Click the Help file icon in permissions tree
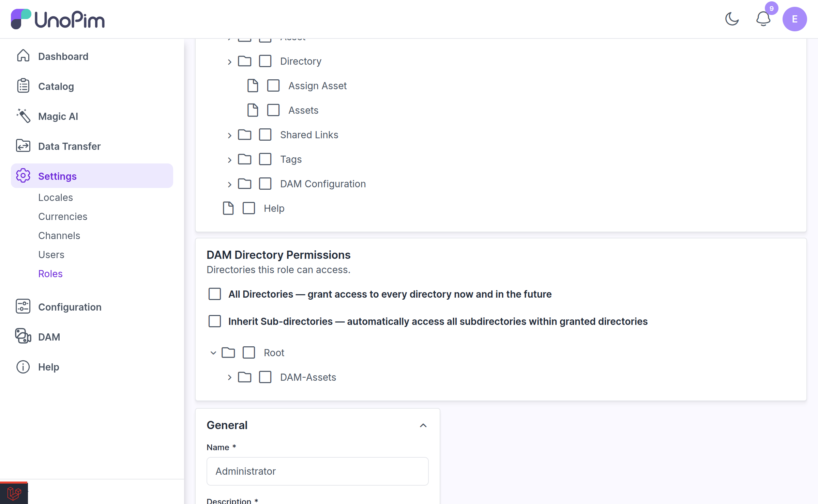818x504 pixels. pyautogui.click(x=228, y=208)
